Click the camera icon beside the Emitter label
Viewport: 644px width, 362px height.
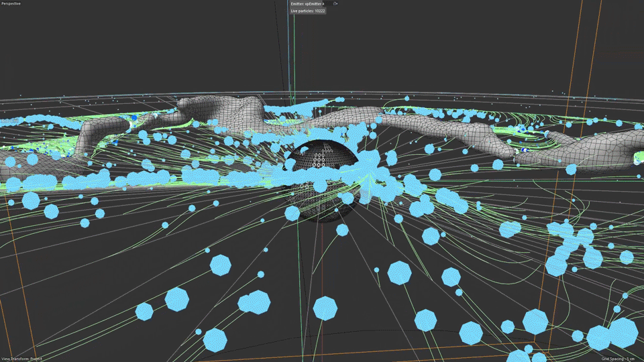335,4
